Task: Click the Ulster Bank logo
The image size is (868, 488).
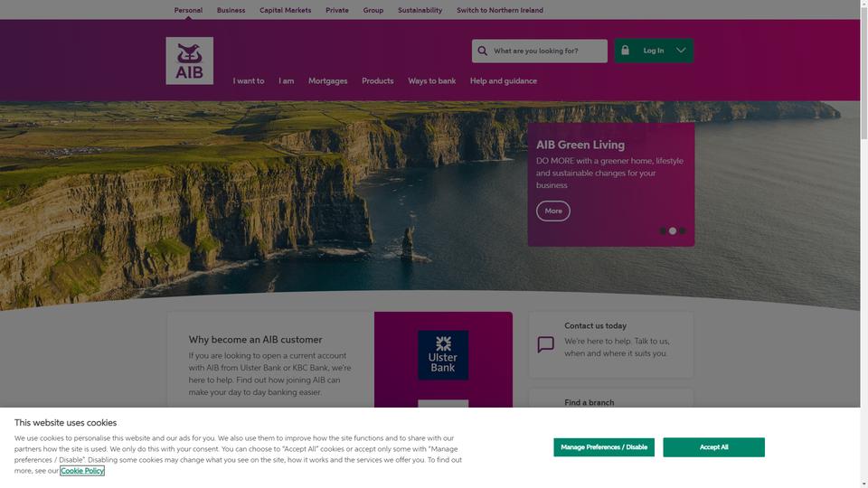Action: (x=443, y=355)
